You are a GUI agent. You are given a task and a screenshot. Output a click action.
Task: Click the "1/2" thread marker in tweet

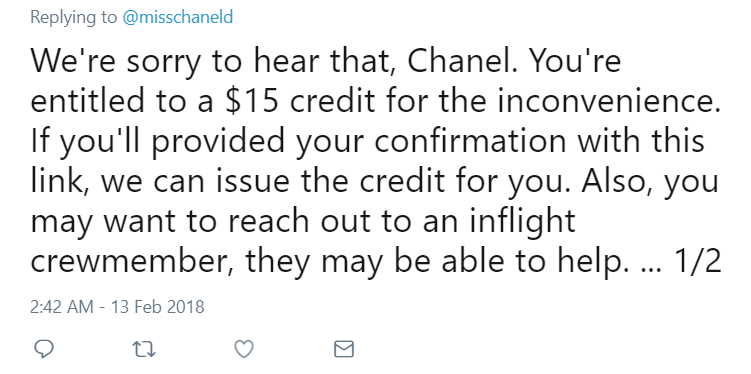point(694,262)
